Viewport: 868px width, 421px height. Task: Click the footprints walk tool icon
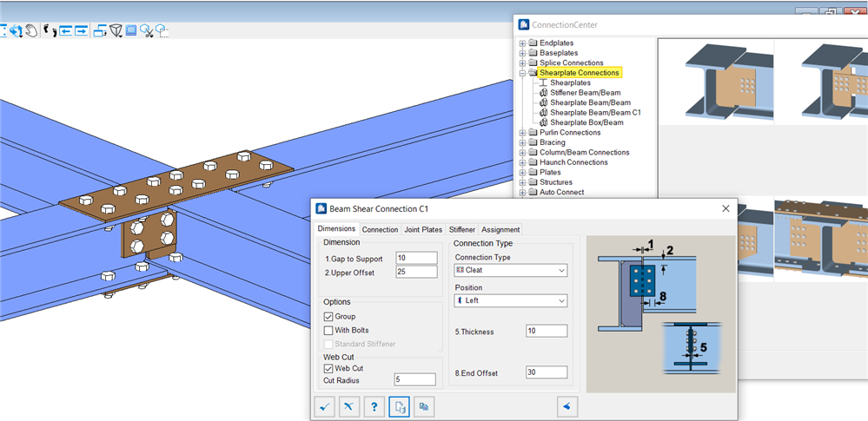[50, 30]
